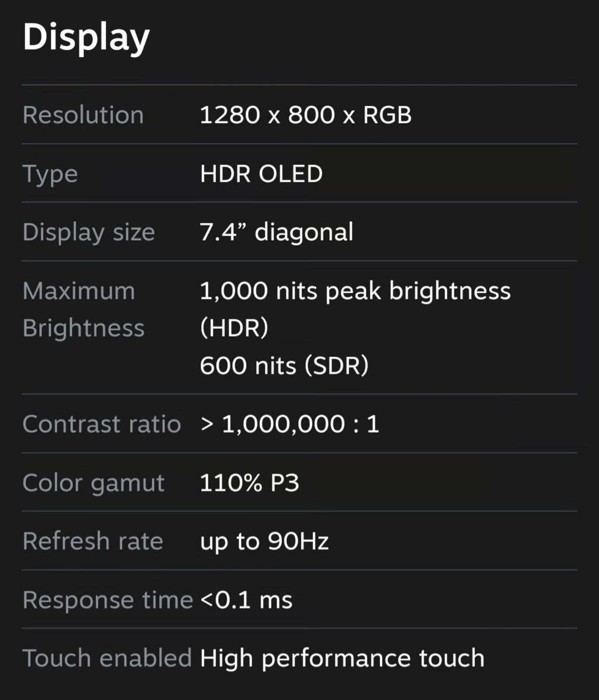Select the Touch enabled label
The image size is (599, 700).
(x=107, y=658)
